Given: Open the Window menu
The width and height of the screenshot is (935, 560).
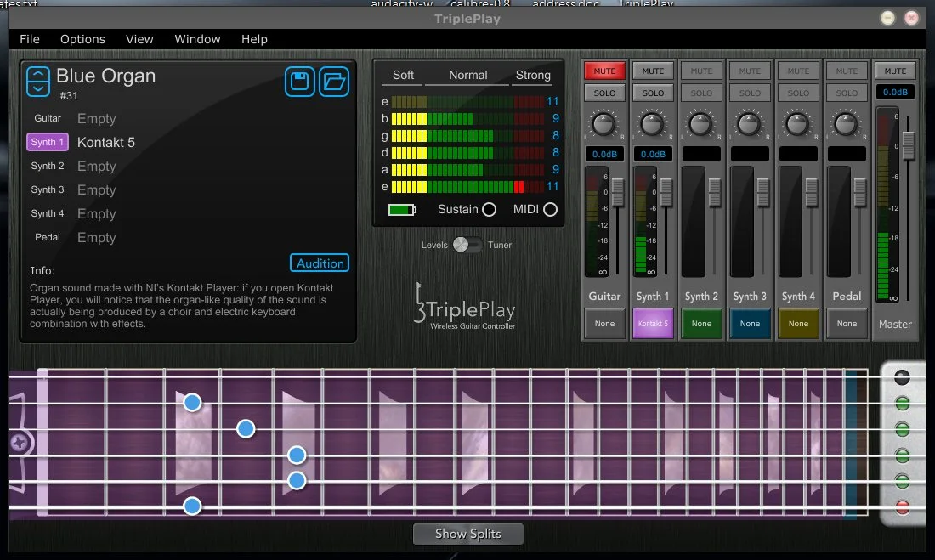Looking at the screenshot, I should coord(197,39).
